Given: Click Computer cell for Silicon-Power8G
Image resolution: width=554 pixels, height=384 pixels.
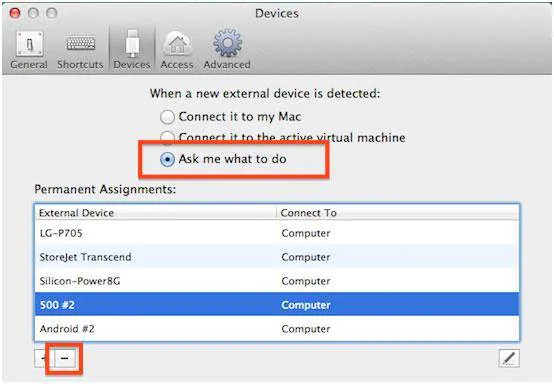Looking at the screenshot, I should (306, 281).
